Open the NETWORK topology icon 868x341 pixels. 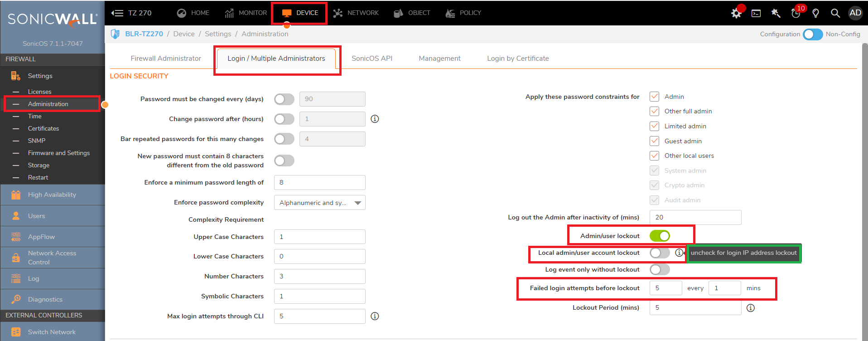tap(338, 13)
